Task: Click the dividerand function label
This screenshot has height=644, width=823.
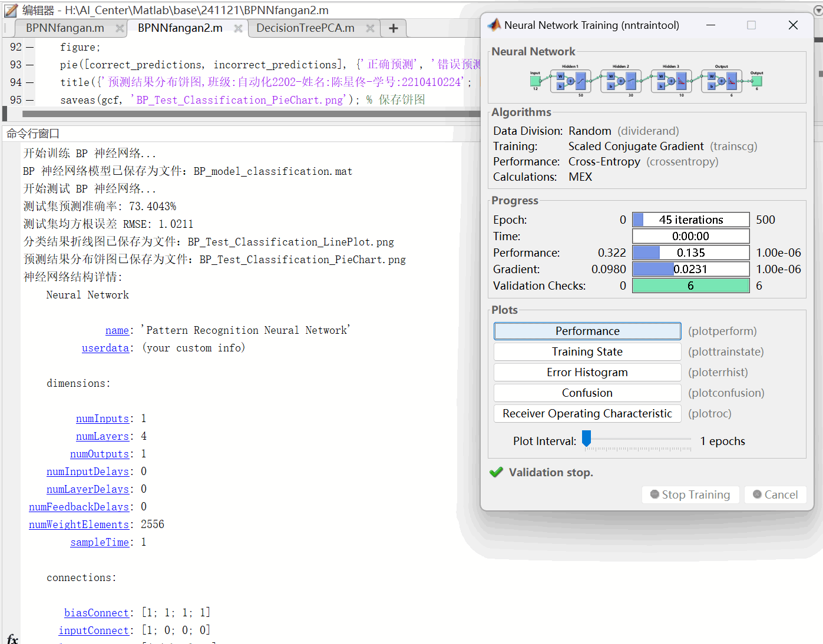Action: 648,131
